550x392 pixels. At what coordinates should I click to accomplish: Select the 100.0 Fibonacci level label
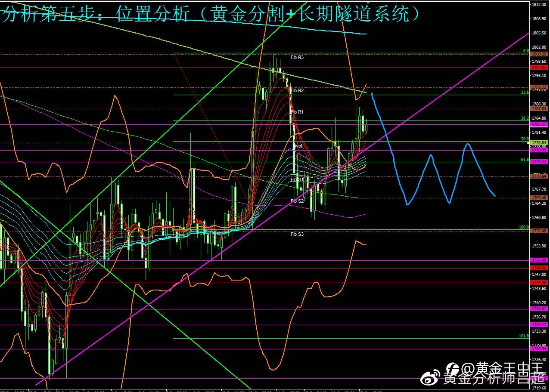coord(524,227)
